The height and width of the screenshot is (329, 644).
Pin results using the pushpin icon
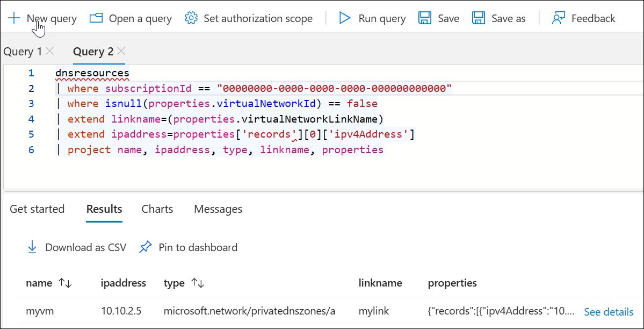146,247
